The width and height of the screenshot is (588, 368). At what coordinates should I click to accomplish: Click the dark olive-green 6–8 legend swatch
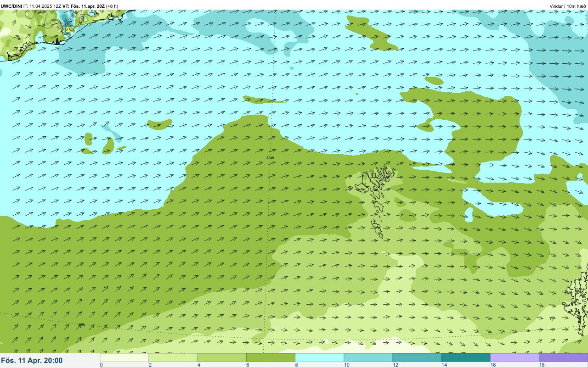pos(271,357)
